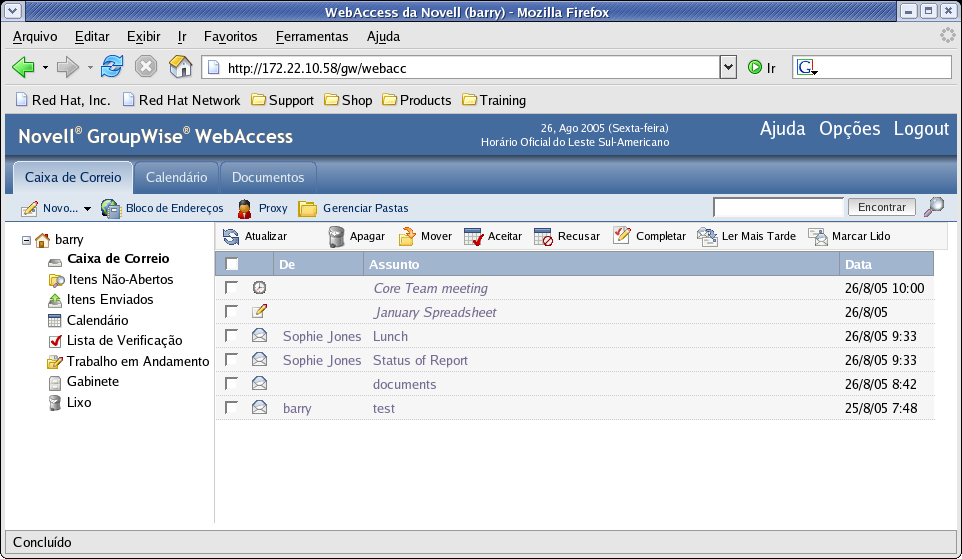Click the envelope icon on test row

[x=260, y=407]
